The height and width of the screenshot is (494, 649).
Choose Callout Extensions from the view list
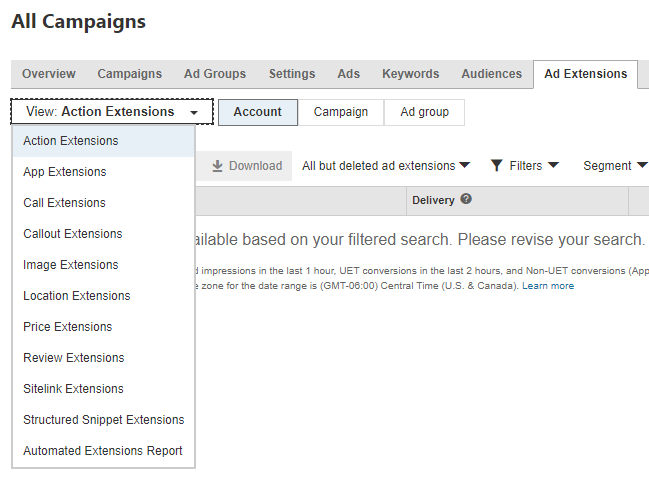point(103,234)
